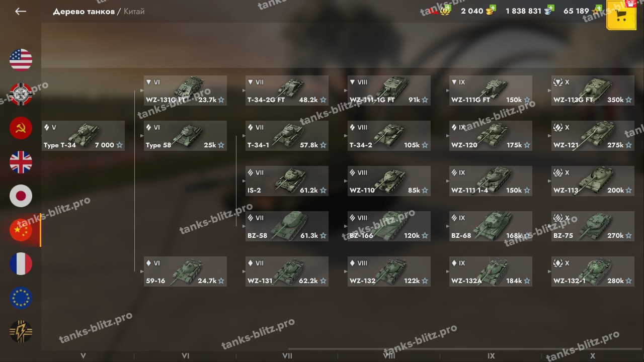Open the WZ-113G FT tank card
Image resolution: width=644 pixels, height=362 pixels.
pos(593,90)
